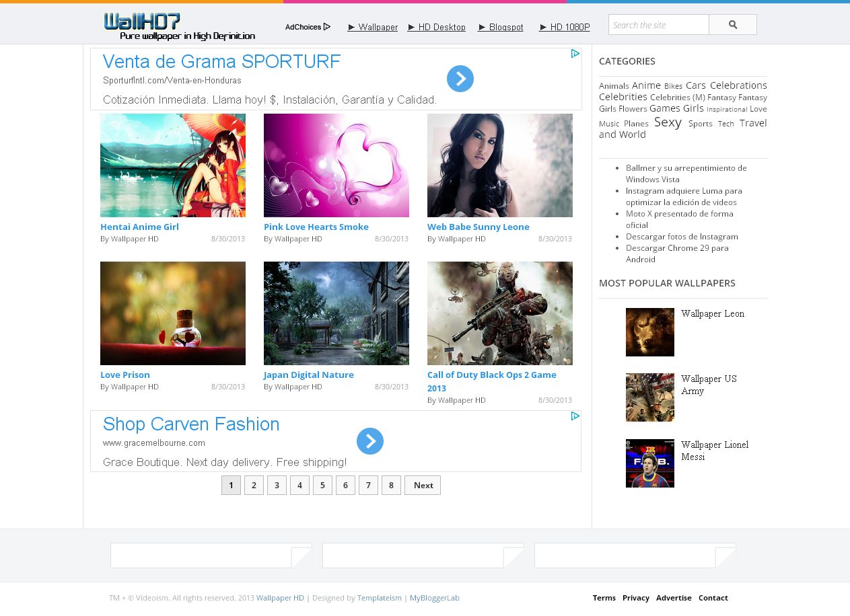Open the Anime category
The height and width of the screenshot is (616, 850).
646,85
